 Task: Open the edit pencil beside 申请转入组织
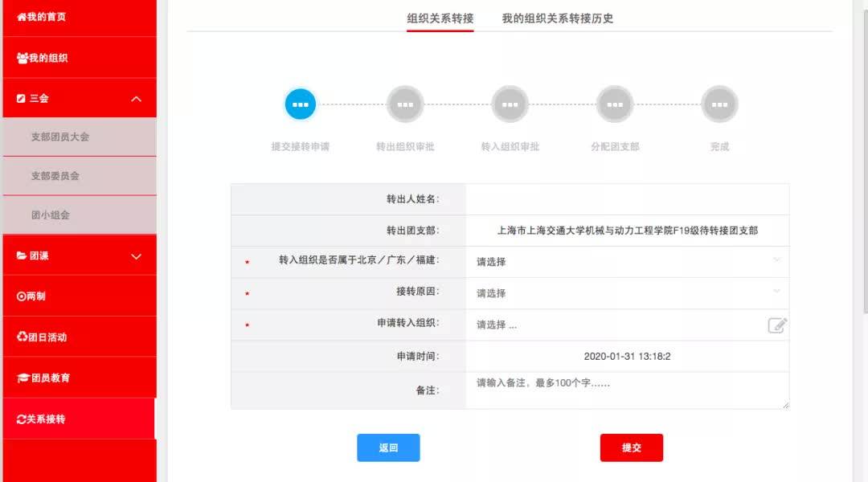tap(776, 325)
